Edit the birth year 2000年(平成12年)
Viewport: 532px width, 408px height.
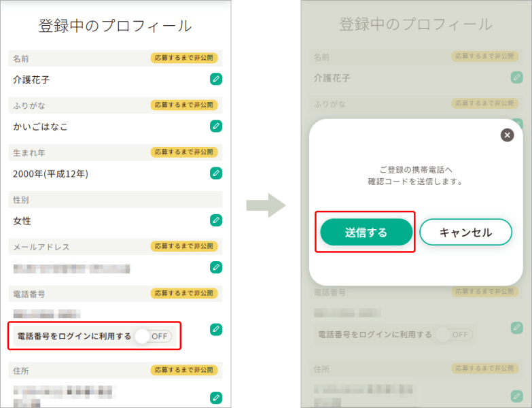coord(216,173)
